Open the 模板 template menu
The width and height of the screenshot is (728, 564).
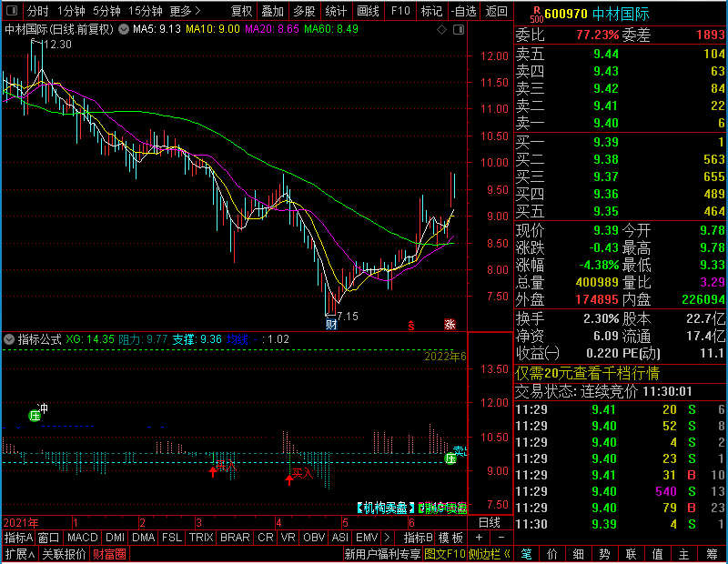click(450, 538)
